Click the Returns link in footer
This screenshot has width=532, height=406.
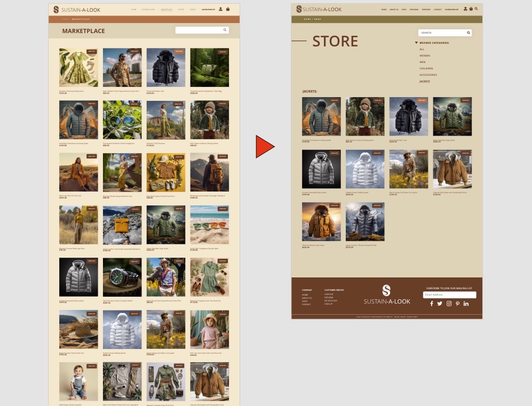(328, 298)
